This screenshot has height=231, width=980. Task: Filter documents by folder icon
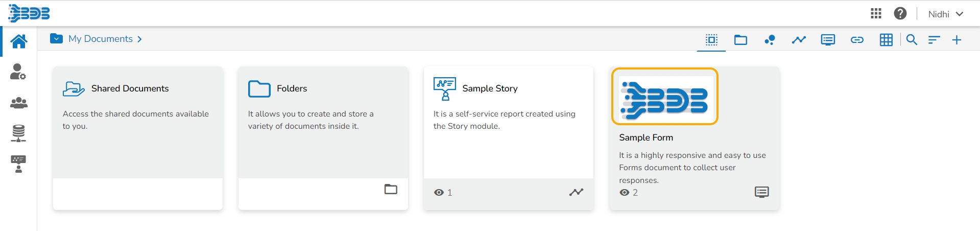(740, 40)
